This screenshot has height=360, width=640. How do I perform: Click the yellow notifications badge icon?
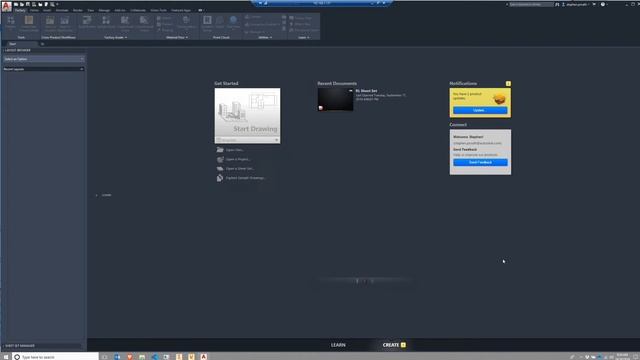pyautogui.click(x=508, y=83)
